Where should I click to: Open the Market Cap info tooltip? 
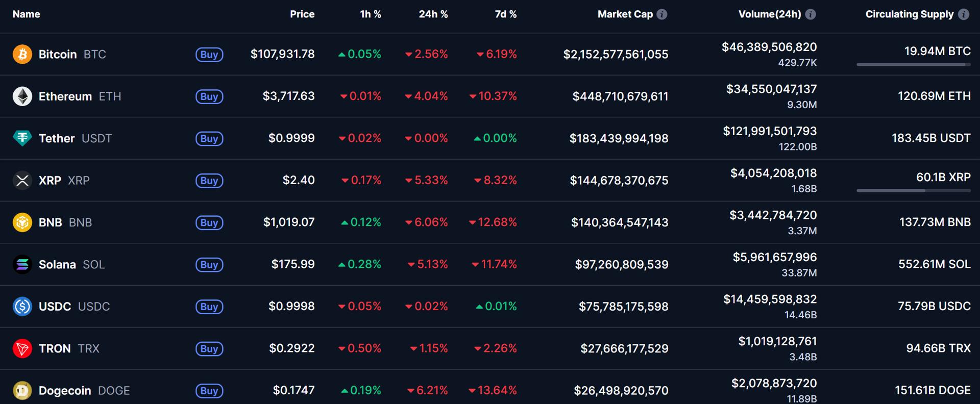pyautogui.click(x=662, y=14)
